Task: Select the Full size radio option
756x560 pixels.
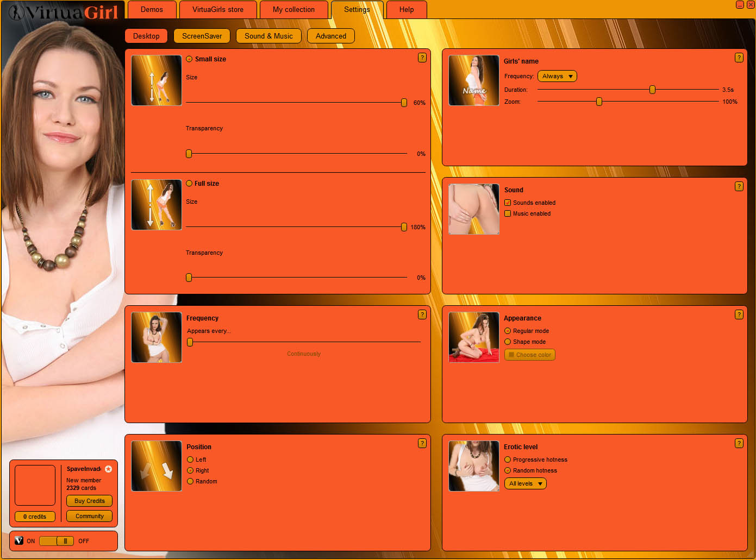Action: pyautogui.click(x=189, y=184)
